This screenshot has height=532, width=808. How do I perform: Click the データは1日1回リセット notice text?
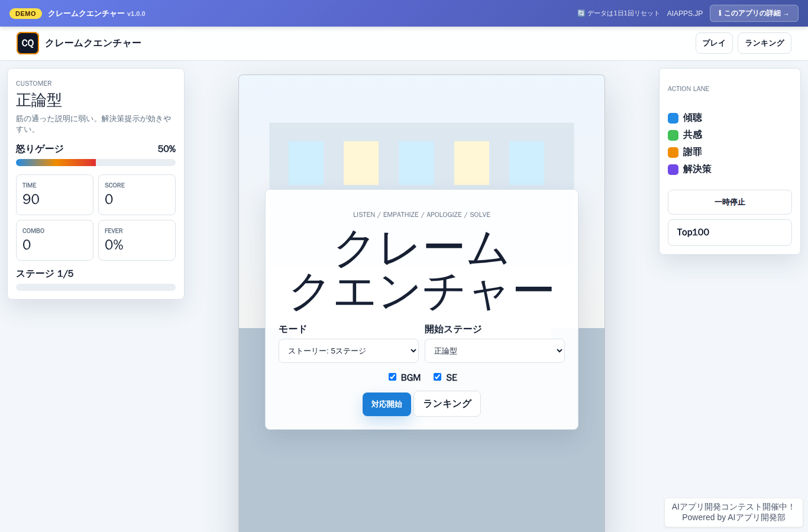pos(623,14)
